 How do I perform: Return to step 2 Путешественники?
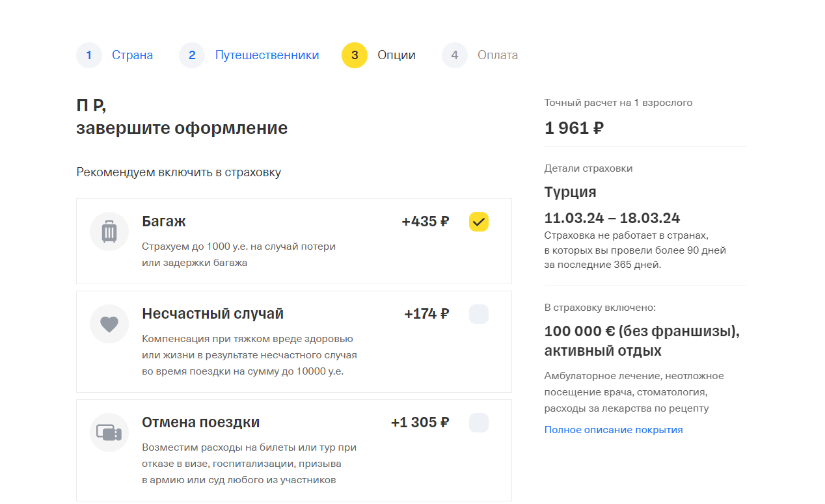tap(249, 55)
